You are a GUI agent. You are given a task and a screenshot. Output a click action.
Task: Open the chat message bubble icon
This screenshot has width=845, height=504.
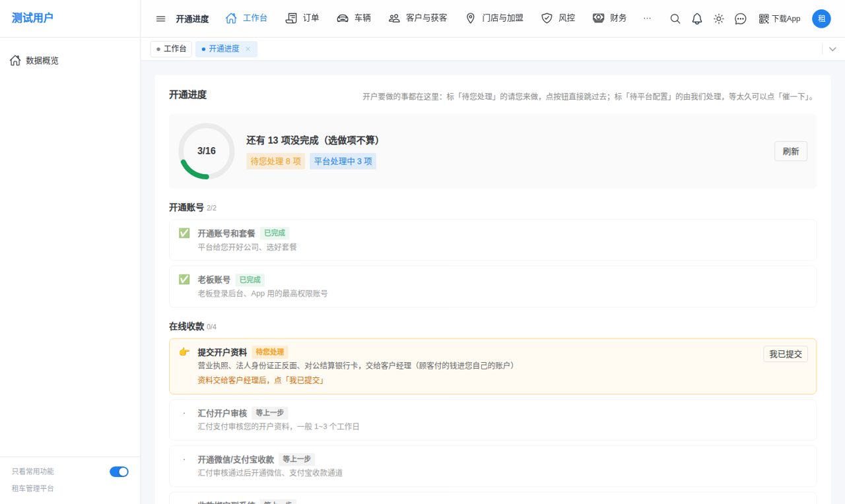click(741, 19)
